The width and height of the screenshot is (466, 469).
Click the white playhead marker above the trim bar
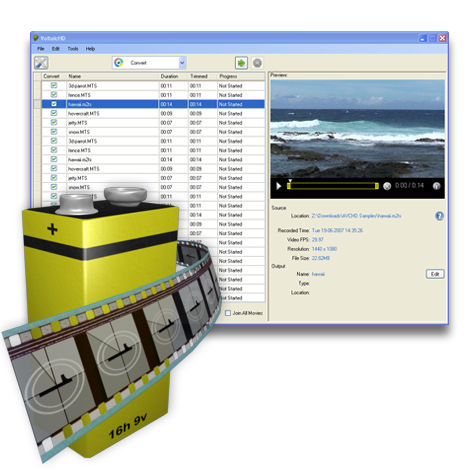coord(290,181)
